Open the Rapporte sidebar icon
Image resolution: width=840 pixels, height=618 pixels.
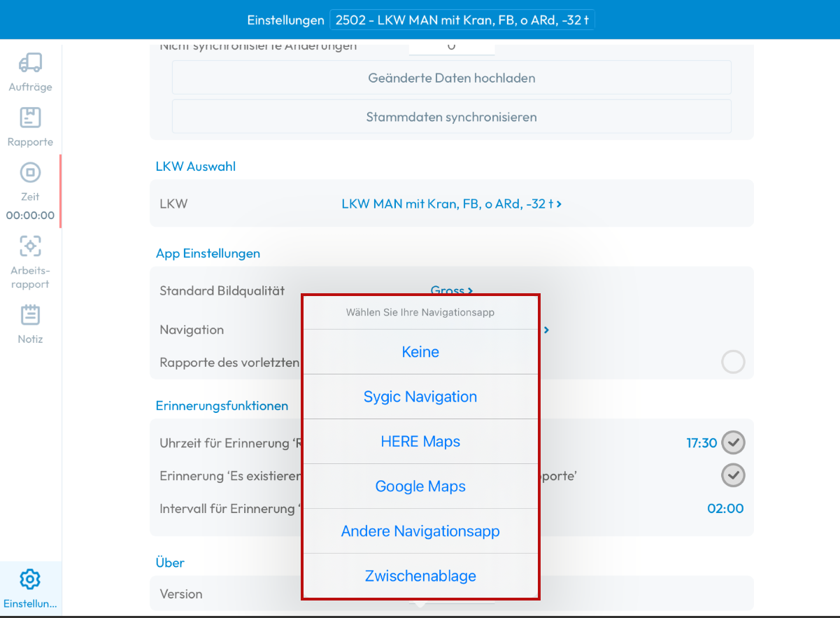click(30, 118)
